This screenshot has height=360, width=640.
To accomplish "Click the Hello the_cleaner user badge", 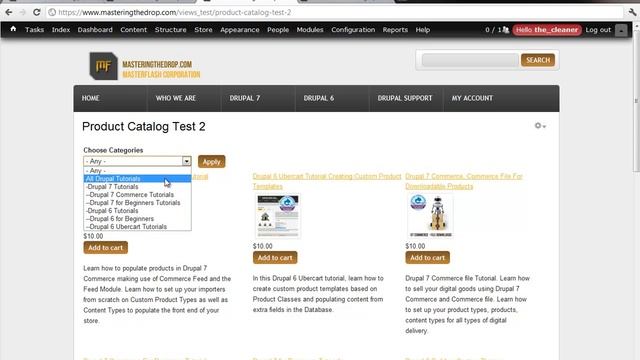I will [547, 30].
